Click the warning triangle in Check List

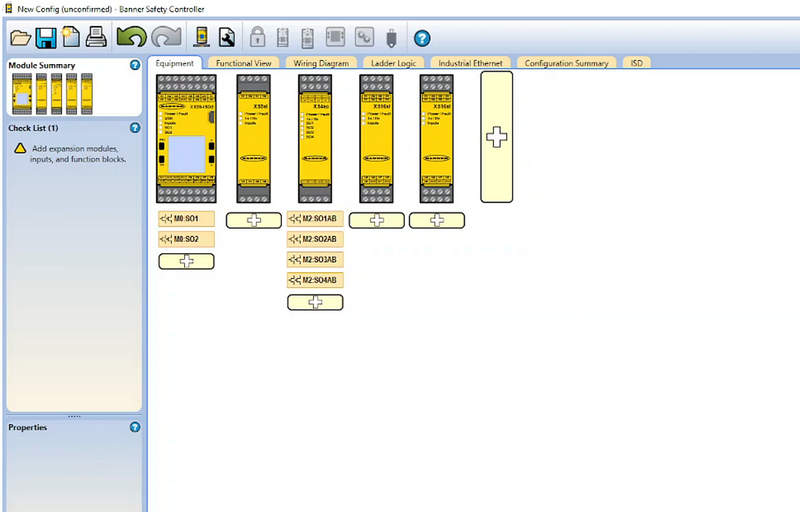coord(20,148)
